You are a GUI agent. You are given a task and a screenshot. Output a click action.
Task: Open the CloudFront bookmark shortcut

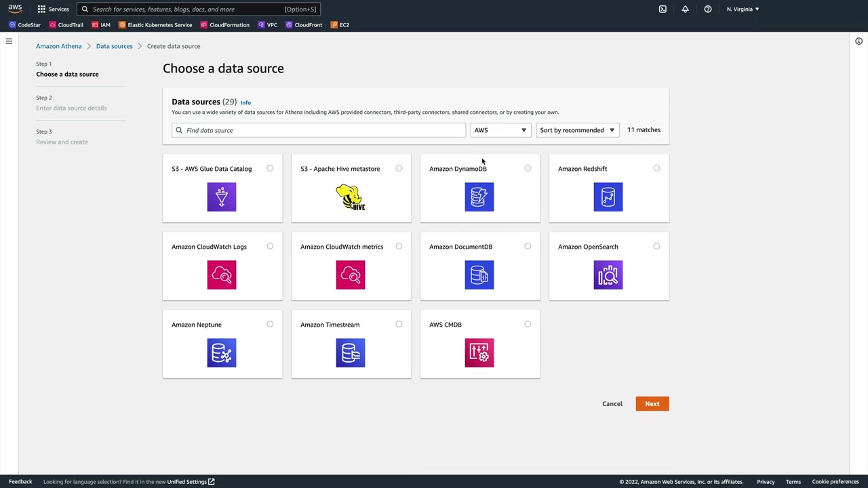(304, 25)
